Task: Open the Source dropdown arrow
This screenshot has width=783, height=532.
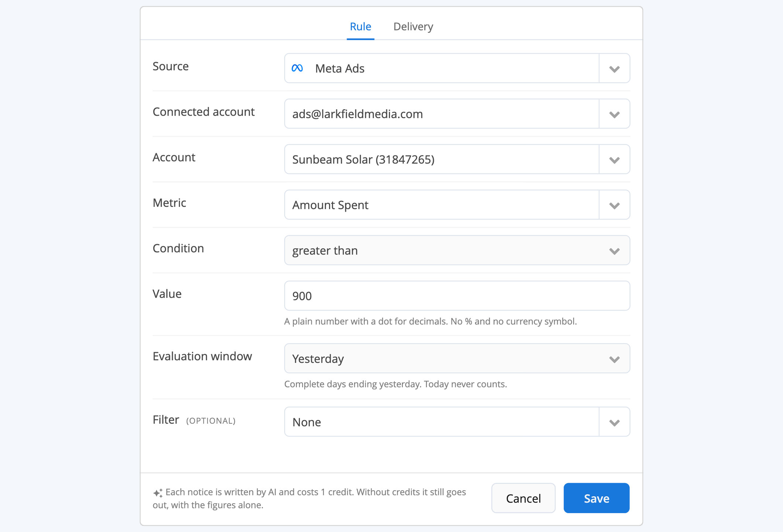Action: [614, 68]
